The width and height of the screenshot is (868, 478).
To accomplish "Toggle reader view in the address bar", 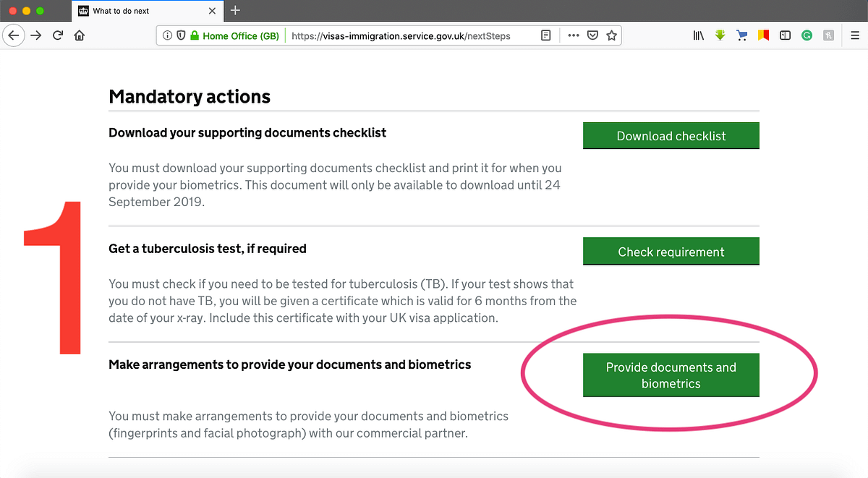I will (546, 35).
